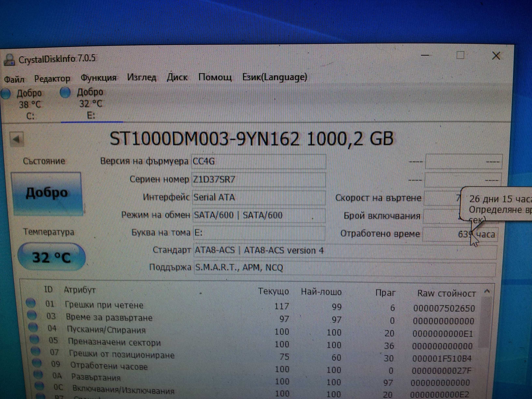Click the blue status circle beside E: disk
Screen dimensions: 532x399
click(65, 93)
